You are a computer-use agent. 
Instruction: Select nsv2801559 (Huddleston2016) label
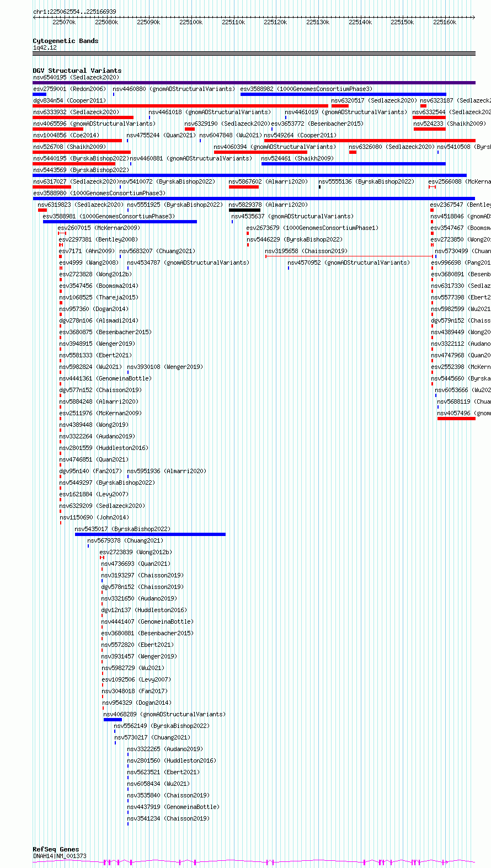pyautogui.click(x=104, y=448)
